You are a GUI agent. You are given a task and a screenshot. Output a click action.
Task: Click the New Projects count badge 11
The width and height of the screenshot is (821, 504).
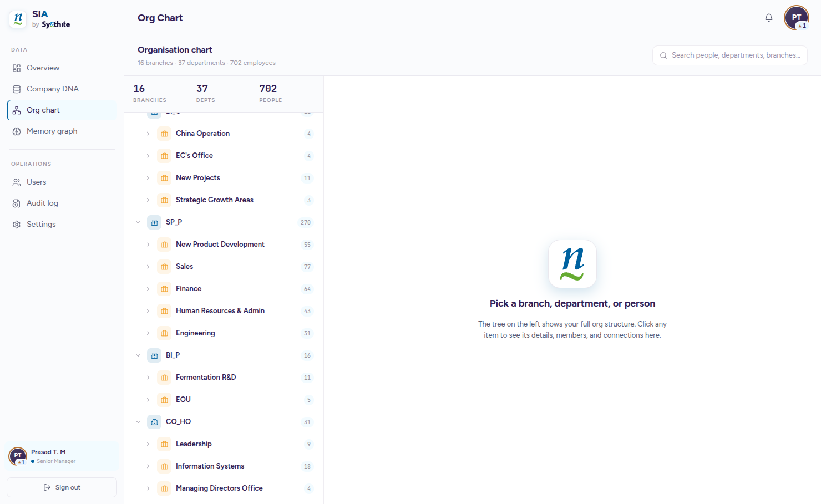[x=307, y=178]
